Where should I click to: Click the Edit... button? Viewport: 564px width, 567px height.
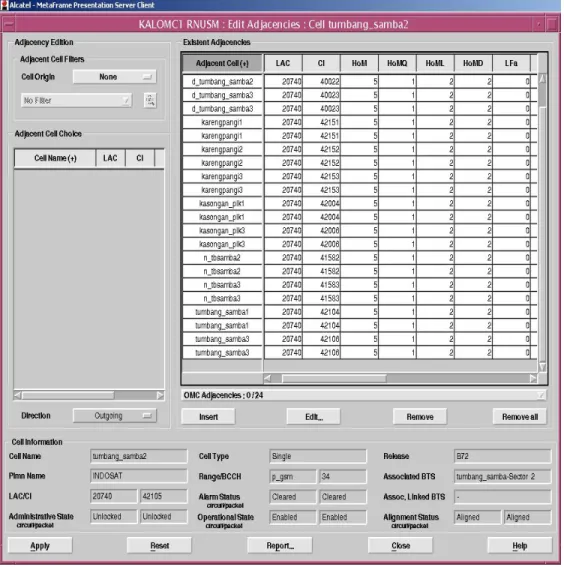313,417
